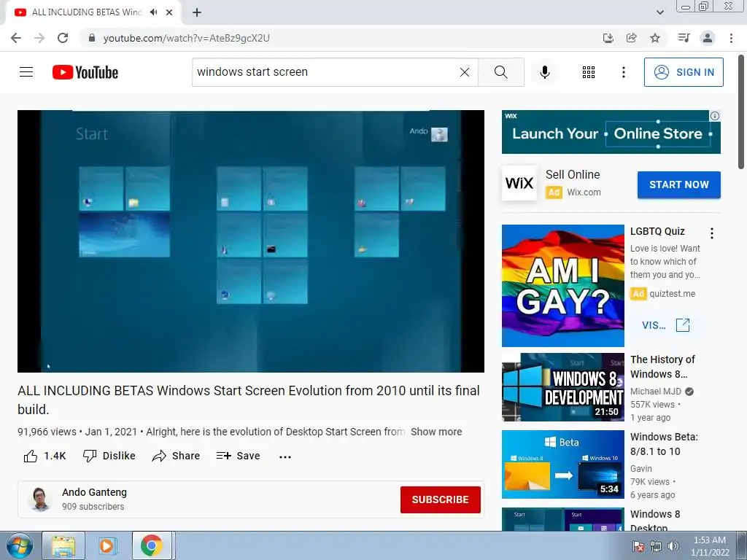Open Windows Beta 8/8.1 to 10 thumbnail

click(562, 464)
